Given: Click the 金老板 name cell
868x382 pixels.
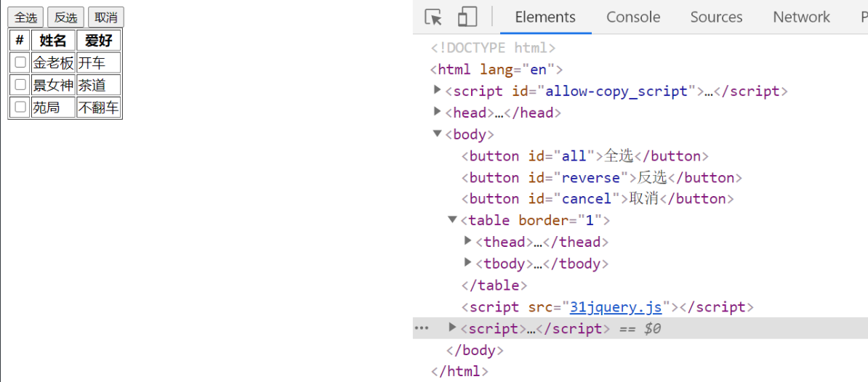Looking at the screenshot, I should pyautogui.click(x=53, y=62).
